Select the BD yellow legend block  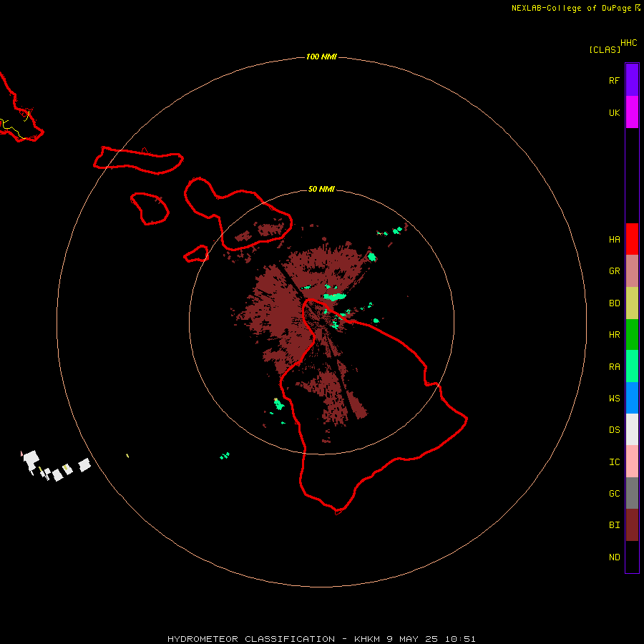pyautogui.click(x=632, y=303)
